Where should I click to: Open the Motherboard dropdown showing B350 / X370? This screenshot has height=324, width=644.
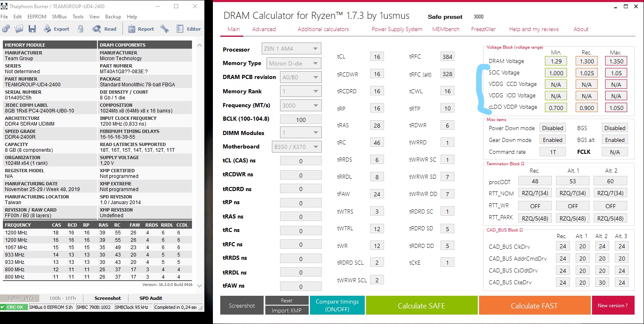(296, 147)
